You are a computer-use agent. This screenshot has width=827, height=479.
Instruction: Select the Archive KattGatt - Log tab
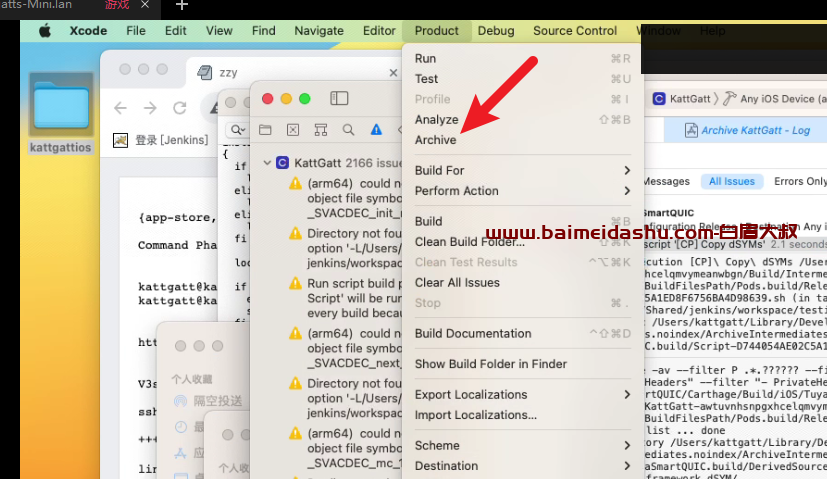click(x=747, y=131)
